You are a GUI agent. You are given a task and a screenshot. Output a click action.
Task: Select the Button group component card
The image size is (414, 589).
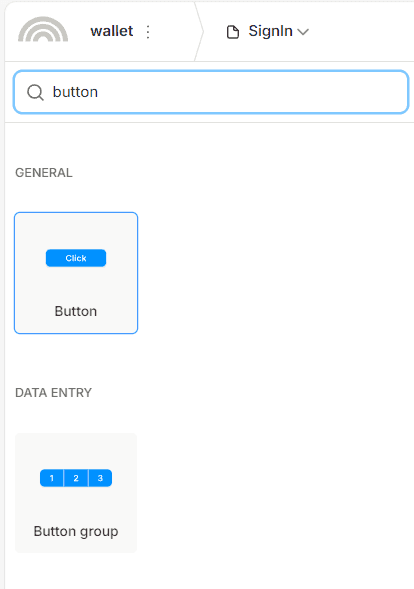(x=76, y=493)
